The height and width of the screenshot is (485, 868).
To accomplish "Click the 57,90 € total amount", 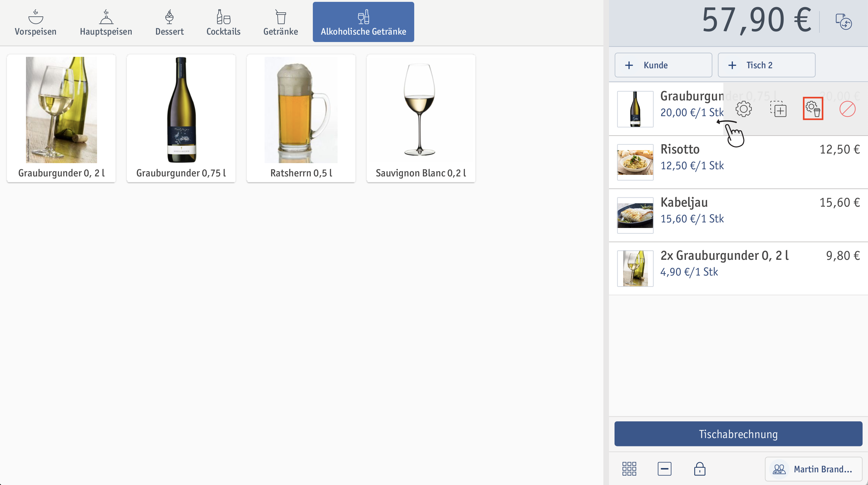I will (756, 20).
